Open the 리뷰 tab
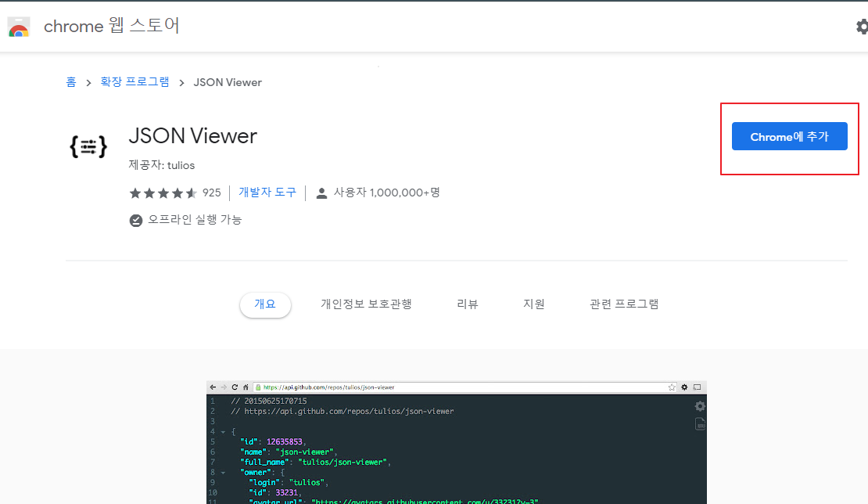Viewport: 868px width, 504px height. click(x=467, y=304)
